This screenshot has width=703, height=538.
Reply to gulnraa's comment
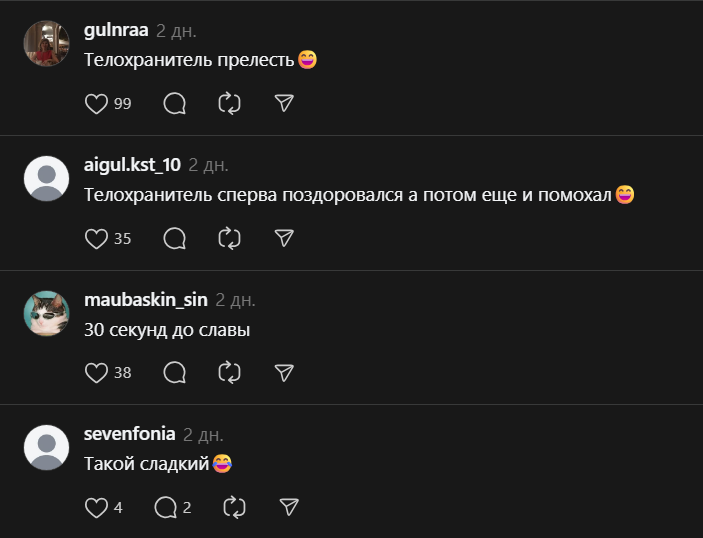pos(174,104)
